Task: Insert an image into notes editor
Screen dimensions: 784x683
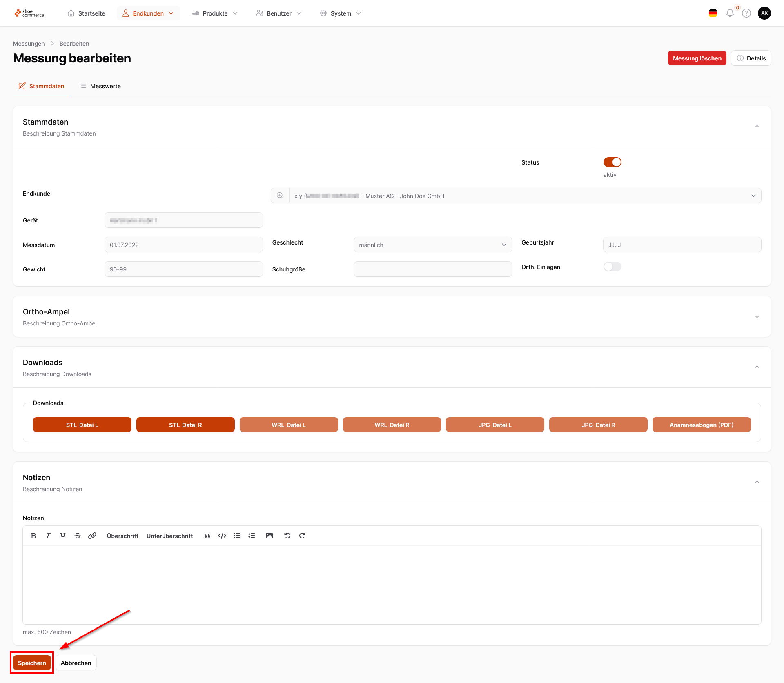Action: 269,536
